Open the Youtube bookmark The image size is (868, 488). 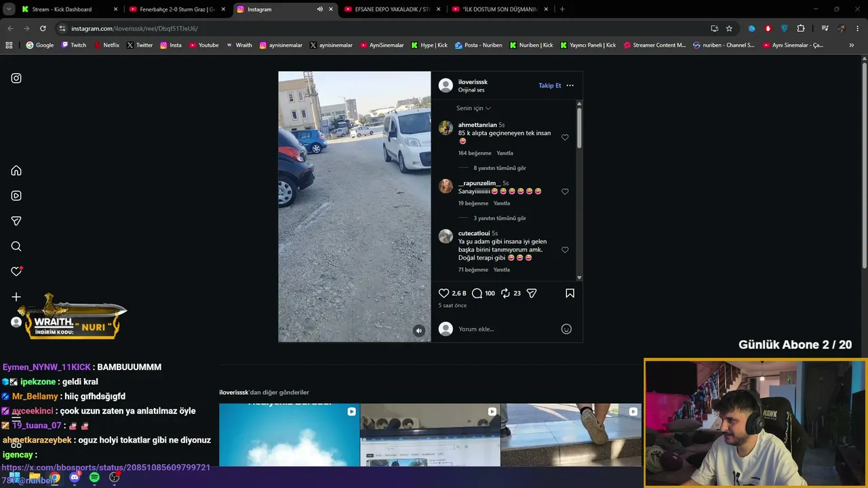tap(203, 45)
